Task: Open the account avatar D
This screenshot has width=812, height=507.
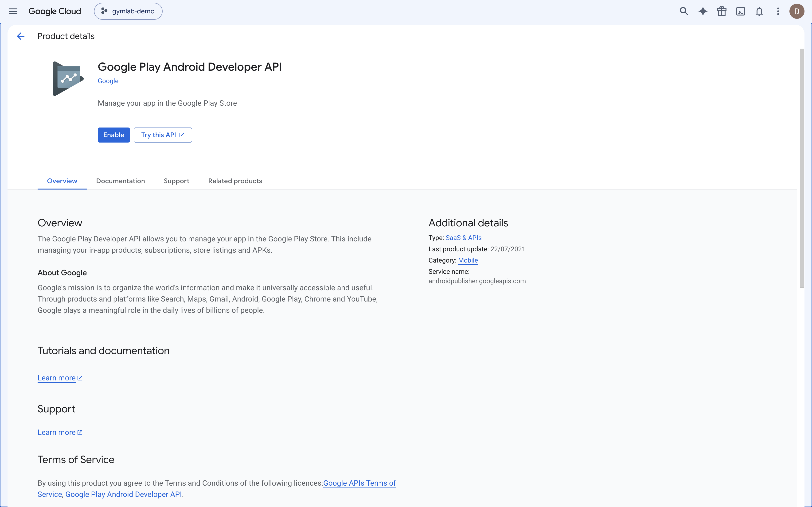Action: 796,12
